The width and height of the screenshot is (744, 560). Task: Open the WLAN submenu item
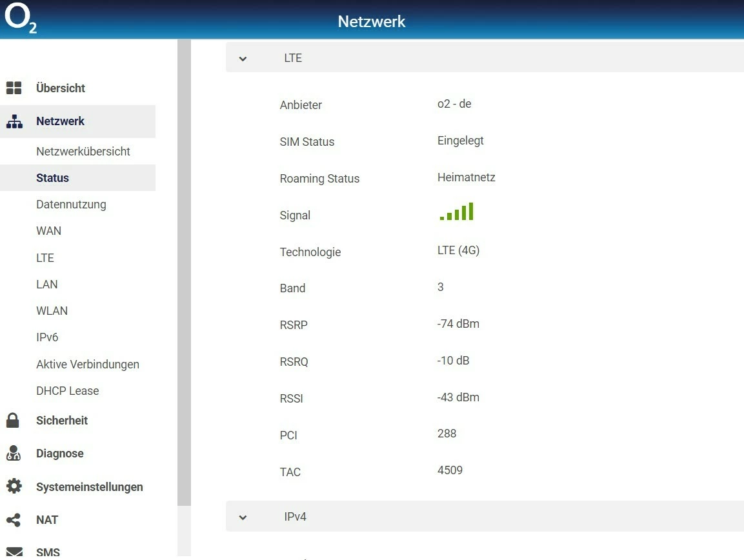[x=52, y=311]
